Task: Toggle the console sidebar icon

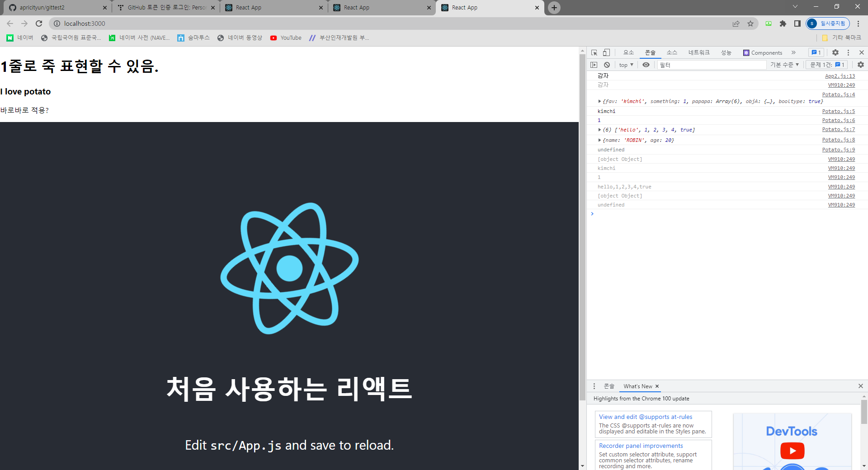Action: 594,65
